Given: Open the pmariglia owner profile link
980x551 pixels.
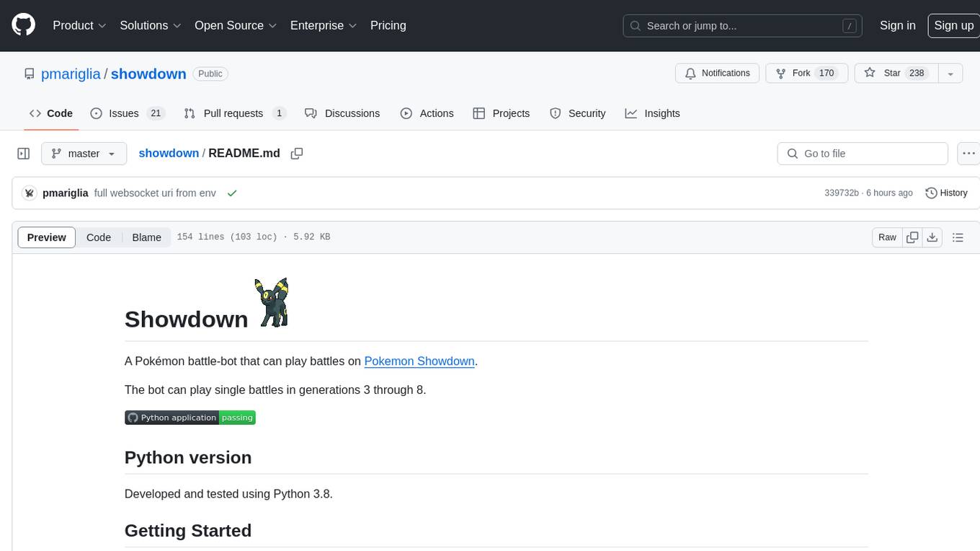Looking at the screenshot, I should click(71, 74).
